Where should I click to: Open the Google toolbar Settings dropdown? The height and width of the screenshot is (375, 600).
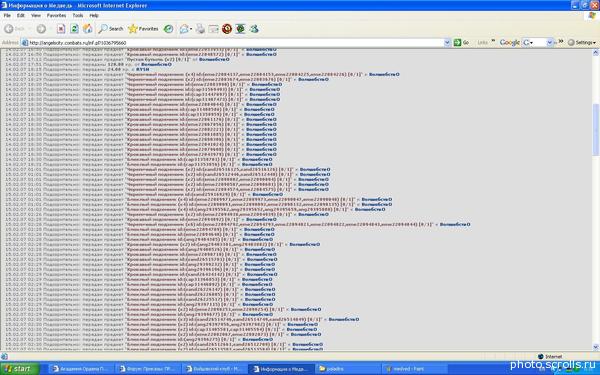point(582,42)
